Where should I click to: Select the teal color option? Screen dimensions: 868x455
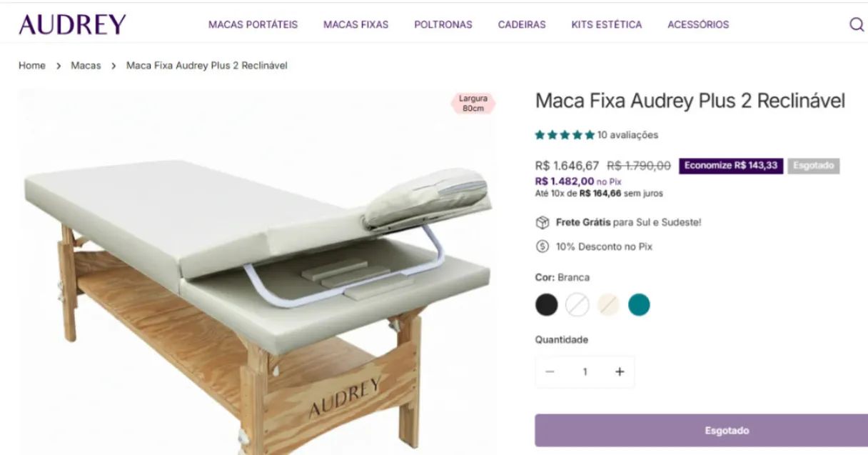tap(639, 304)
